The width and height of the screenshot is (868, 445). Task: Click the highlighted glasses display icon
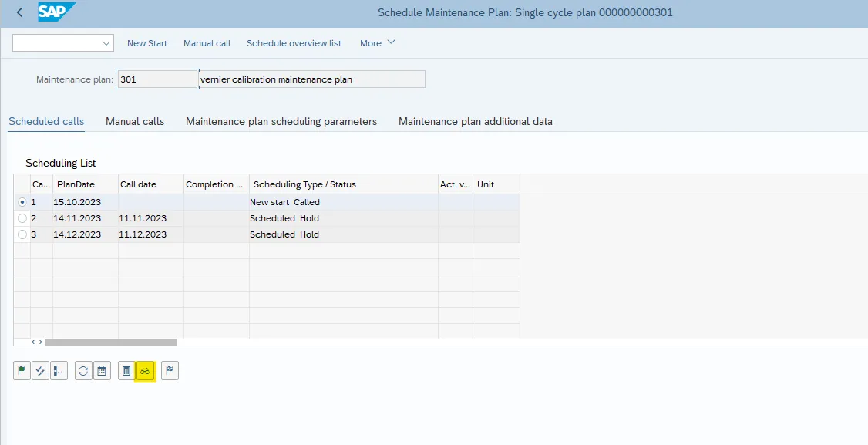(x=145, y=371)
